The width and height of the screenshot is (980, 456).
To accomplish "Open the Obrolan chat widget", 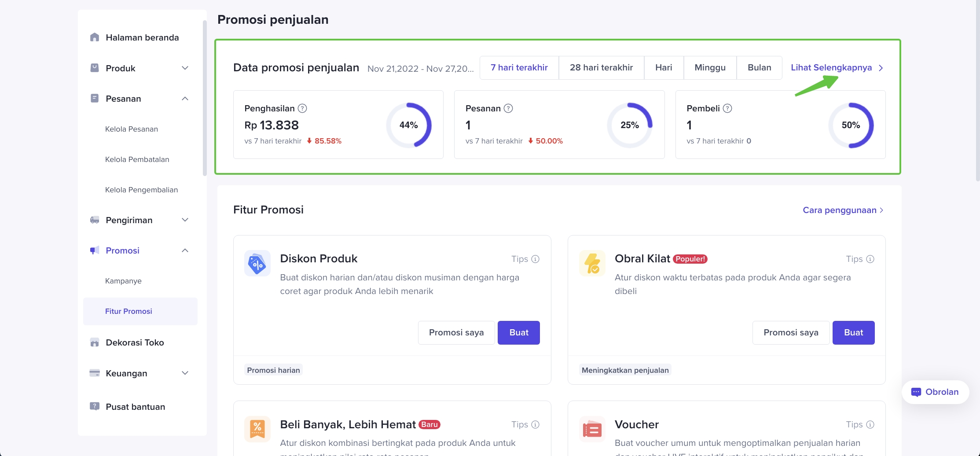I will [x=935, y=392].
